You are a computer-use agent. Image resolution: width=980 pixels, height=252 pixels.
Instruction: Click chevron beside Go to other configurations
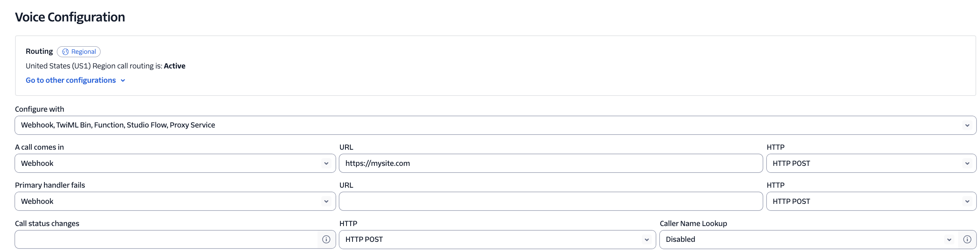coord(123,80)
